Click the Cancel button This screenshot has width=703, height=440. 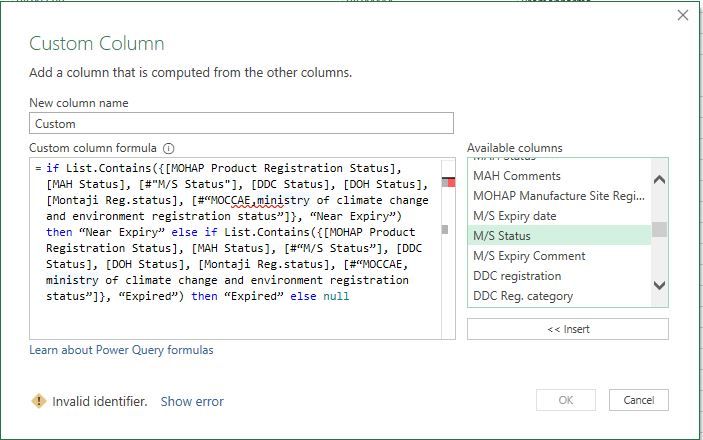point(638,400)
